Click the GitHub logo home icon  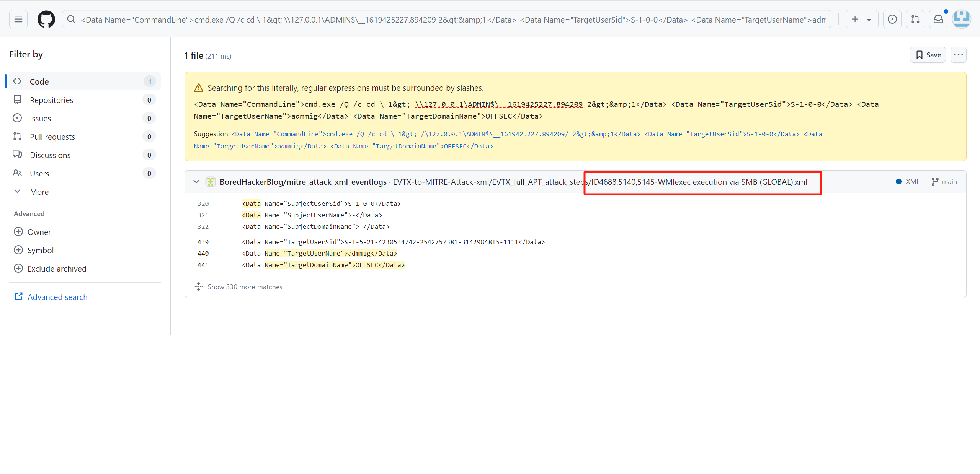(46, 19)
